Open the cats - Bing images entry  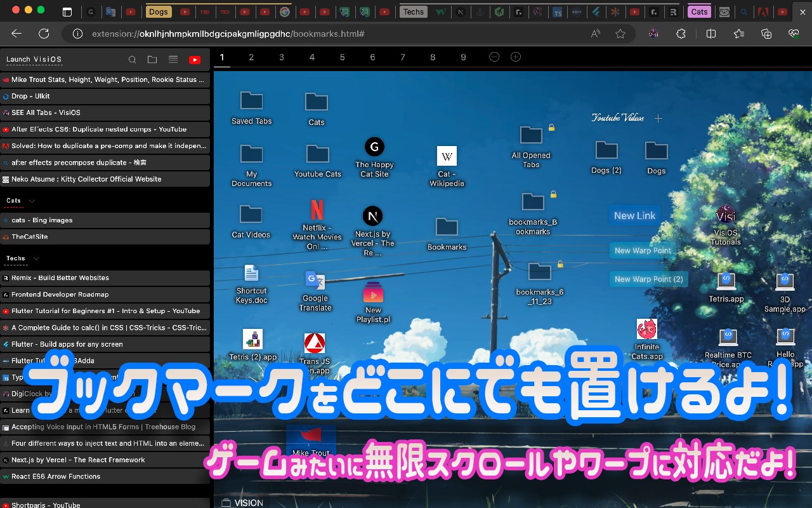point(105,220)
